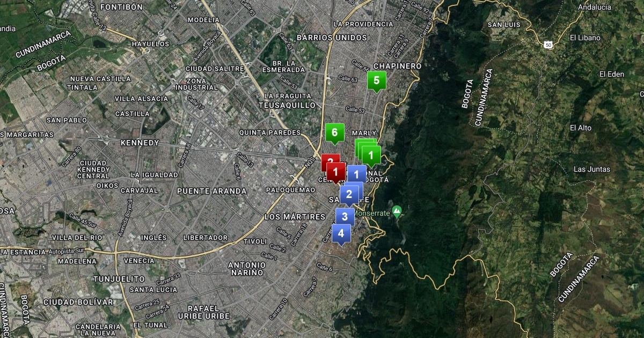The width and height of the screenshot is (644, 338).
Task: Click the BARRIOS UNIDOS label
Action: (x=332, y=38)
